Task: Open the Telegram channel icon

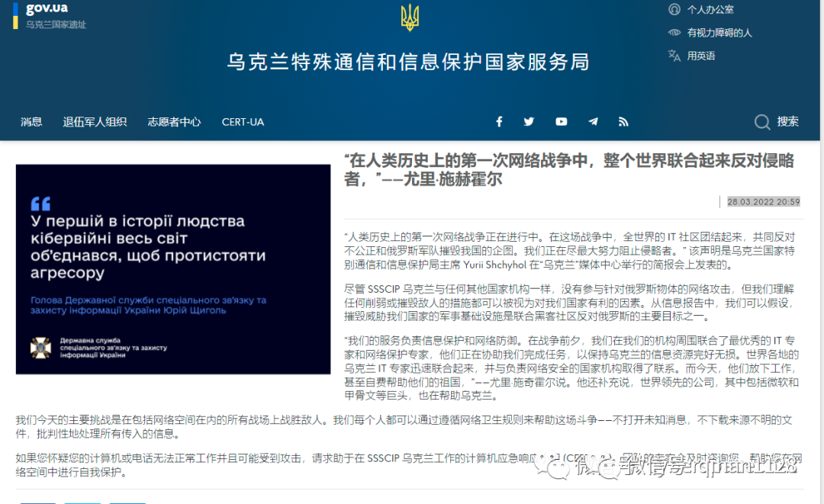Action: pyautogui.click(x=593, y=122)
